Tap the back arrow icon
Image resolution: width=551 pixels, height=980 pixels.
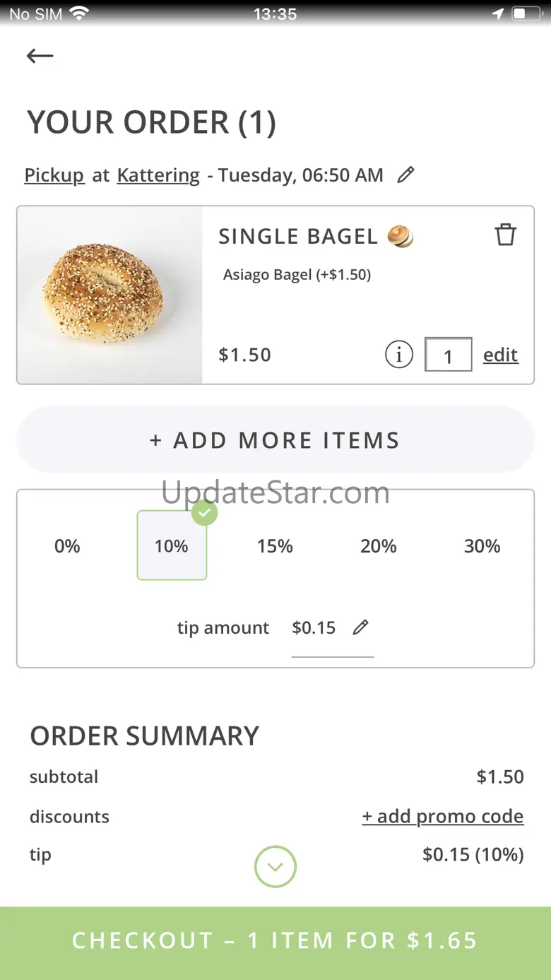pyautogui.click(x=40, y=56)
